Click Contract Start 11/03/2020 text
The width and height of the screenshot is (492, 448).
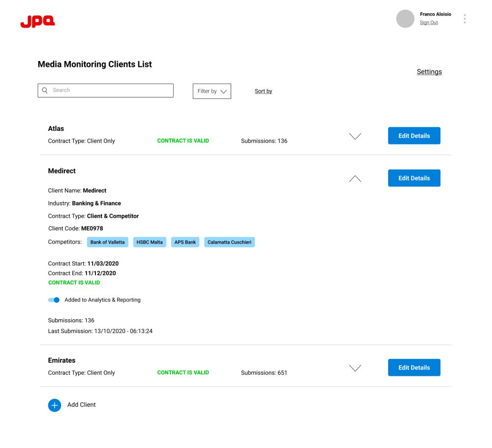click(x=83, y=264)
